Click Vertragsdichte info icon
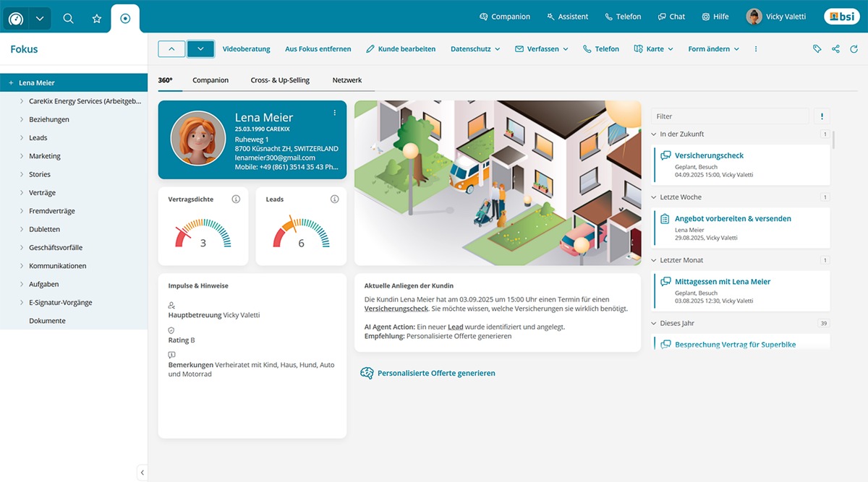Viewport: 868px width, 482px height. pos(236,199)
